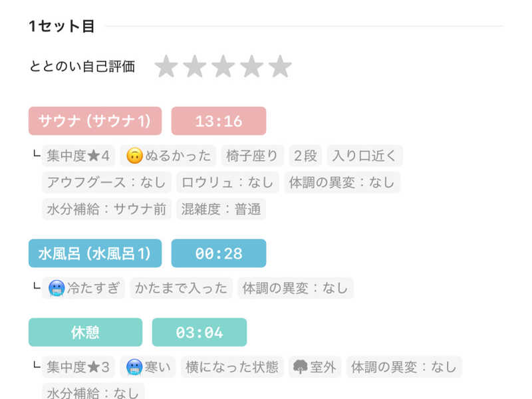Select the tree icon 室外 tag
Viewport: 532px width, 399px height.
315,366
